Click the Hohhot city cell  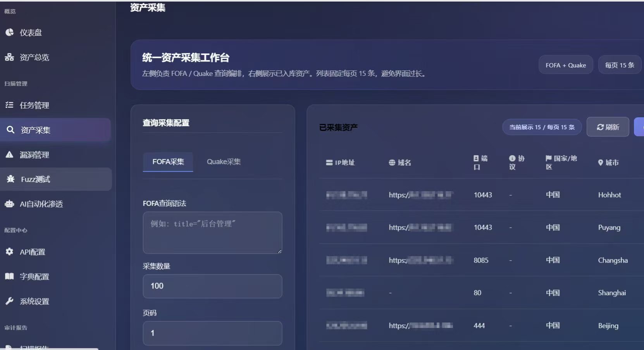610,195
